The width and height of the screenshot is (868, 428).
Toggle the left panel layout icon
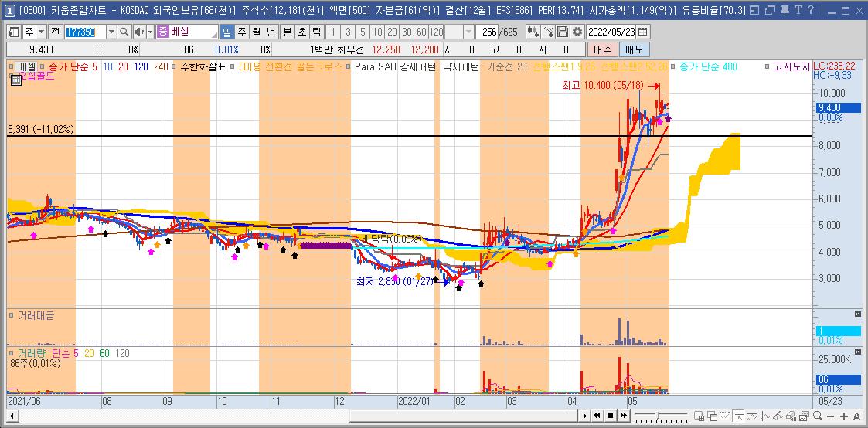[x=13, y=32]
